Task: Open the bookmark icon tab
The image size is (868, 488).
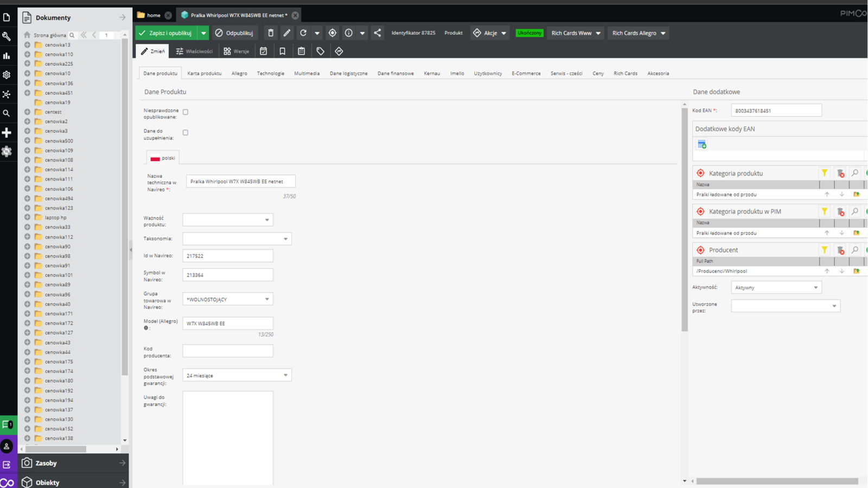Action: tap(283, 51)
